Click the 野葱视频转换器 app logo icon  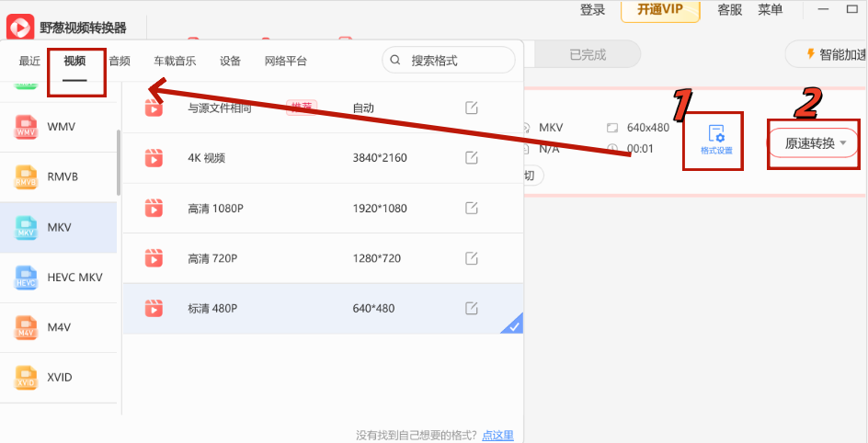tap(20, 27)
